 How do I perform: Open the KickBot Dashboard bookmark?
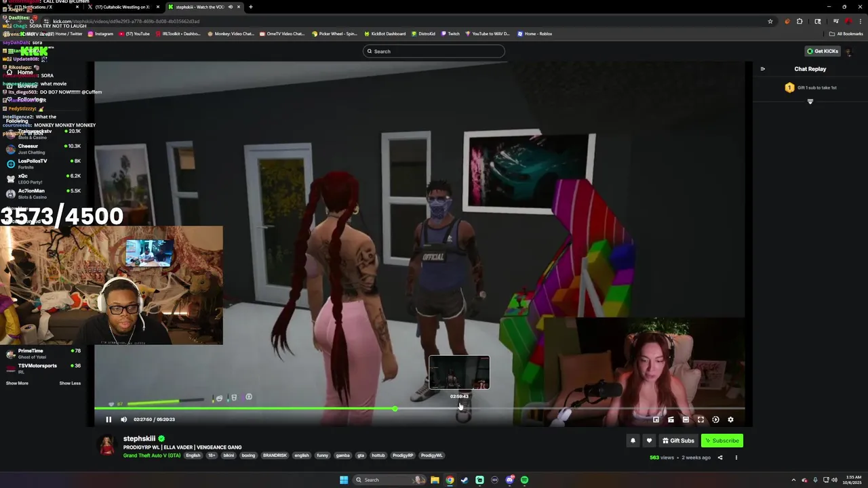click(385, 34)
